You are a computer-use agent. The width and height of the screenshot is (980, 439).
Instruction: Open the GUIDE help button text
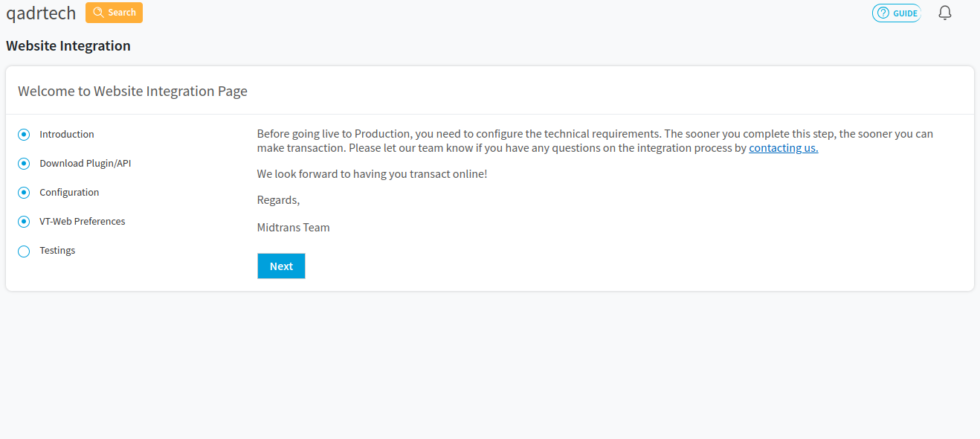click(905, 13)
